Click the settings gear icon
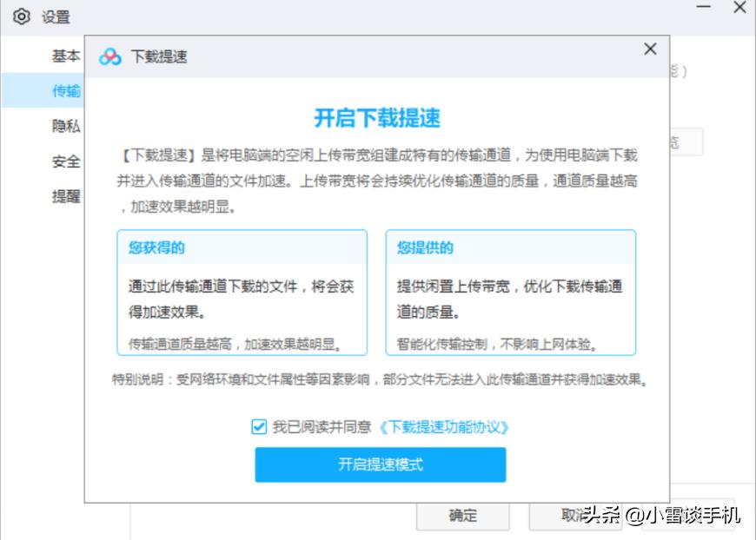Screen dimensions: 756x540 tap(23, 16)
